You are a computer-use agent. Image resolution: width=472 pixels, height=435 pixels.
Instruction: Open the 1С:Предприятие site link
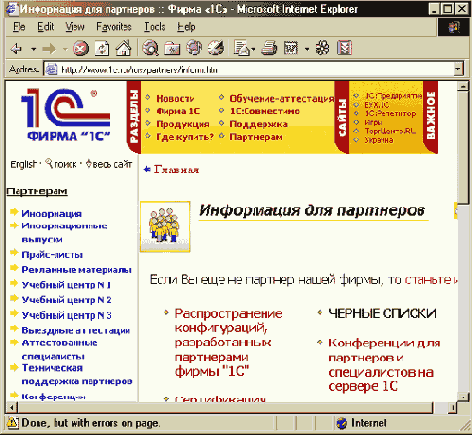(x=393, y=96)
